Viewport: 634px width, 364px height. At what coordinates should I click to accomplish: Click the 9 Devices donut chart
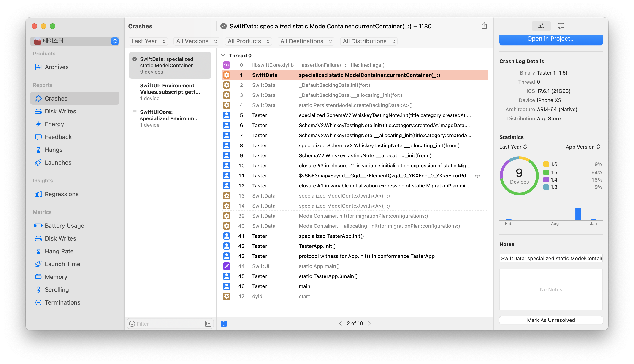pos(519,176)
